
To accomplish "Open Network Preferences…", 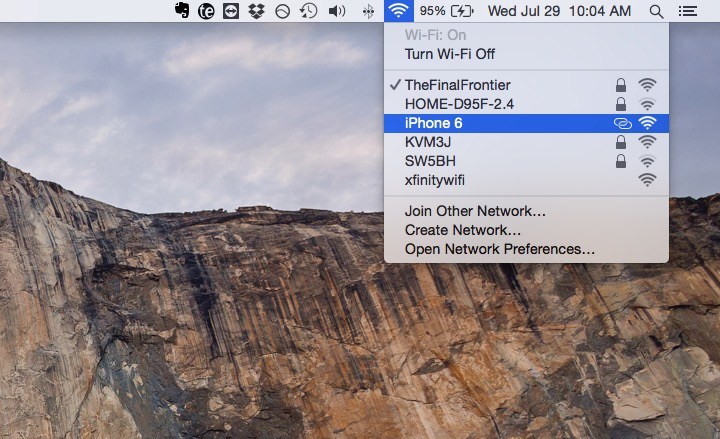I will click(500, 249).
